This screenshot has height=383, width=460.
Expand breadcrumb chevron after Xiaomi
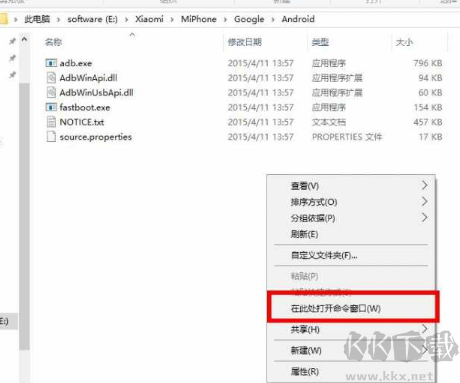pos(172,20)
